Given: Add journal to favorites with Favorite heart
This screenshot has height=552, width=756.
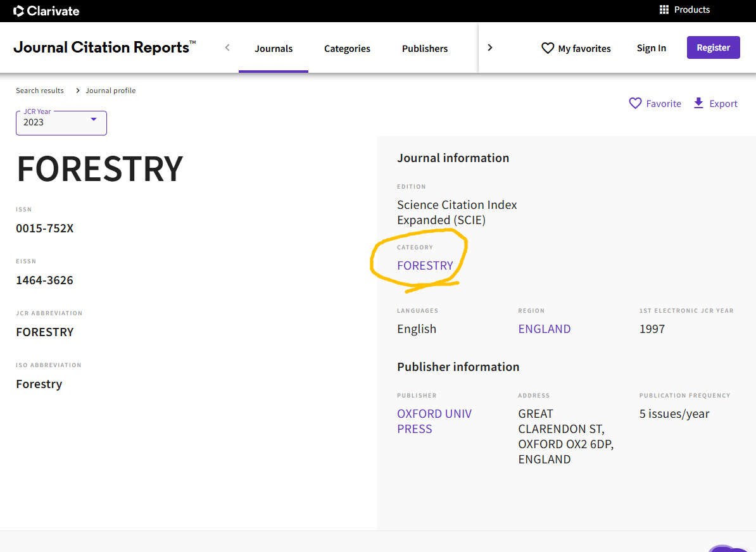Looking at the screenshot, I should [655, 104].
